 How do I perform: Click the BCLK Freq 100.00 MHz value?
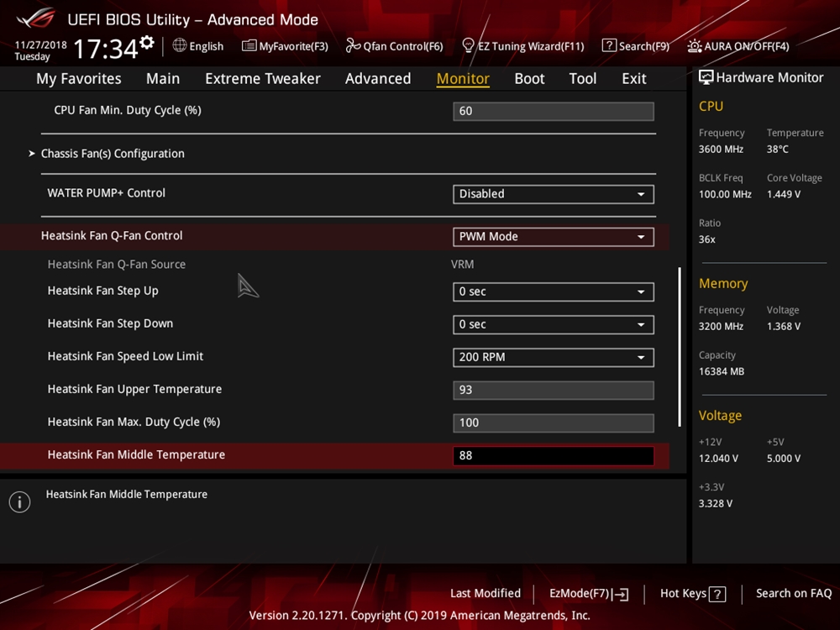coord(725,195)
